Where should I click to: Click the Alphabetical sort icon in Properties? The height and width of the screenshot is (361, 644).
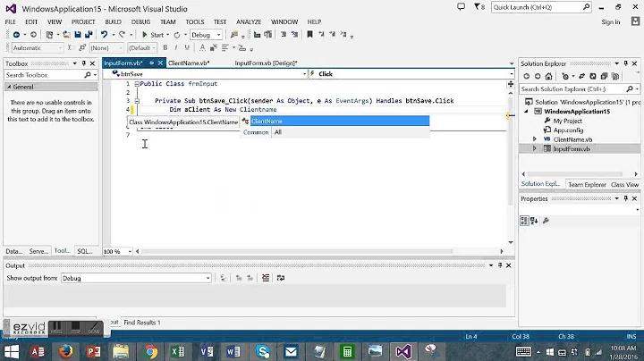click(534, 221)
